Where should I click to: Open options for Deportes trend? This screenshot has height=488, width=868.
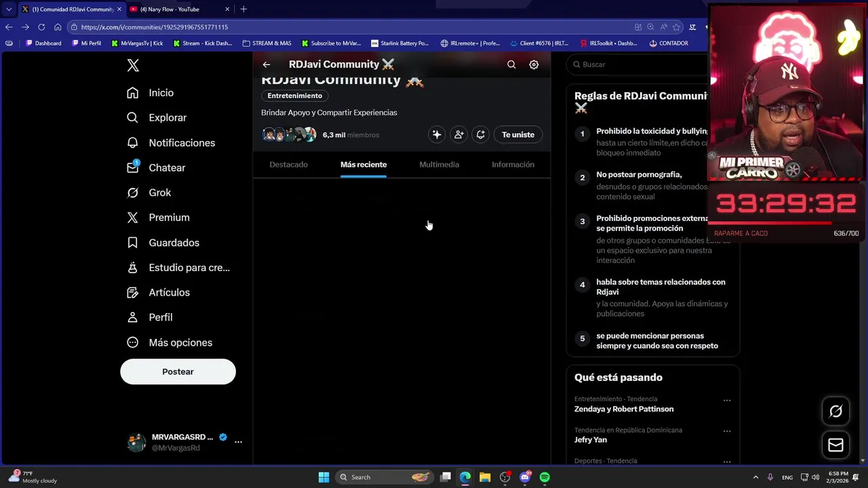tap(727, 462)
